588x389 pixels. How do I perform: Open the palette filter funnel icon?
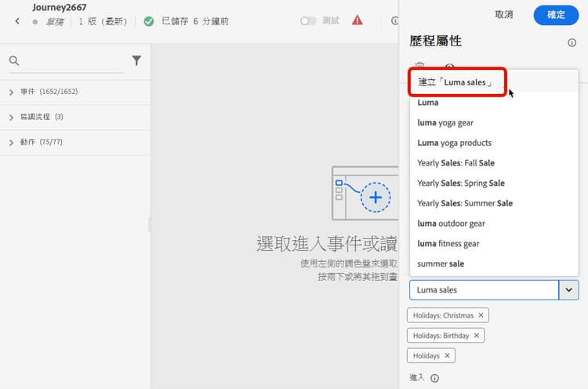point(136,60)
